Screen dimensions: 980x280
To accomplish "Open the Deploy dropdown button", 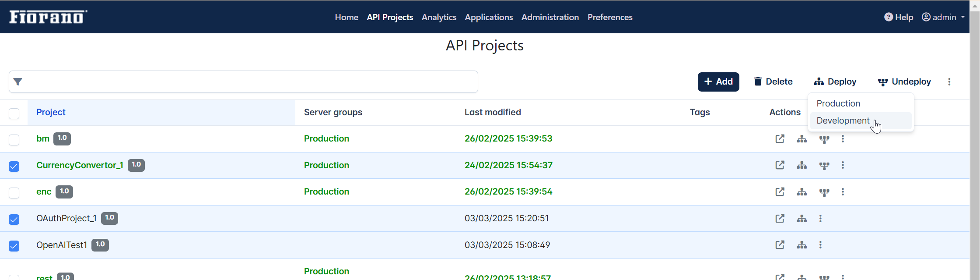I will pyautogui.click(x=835, y=82).
